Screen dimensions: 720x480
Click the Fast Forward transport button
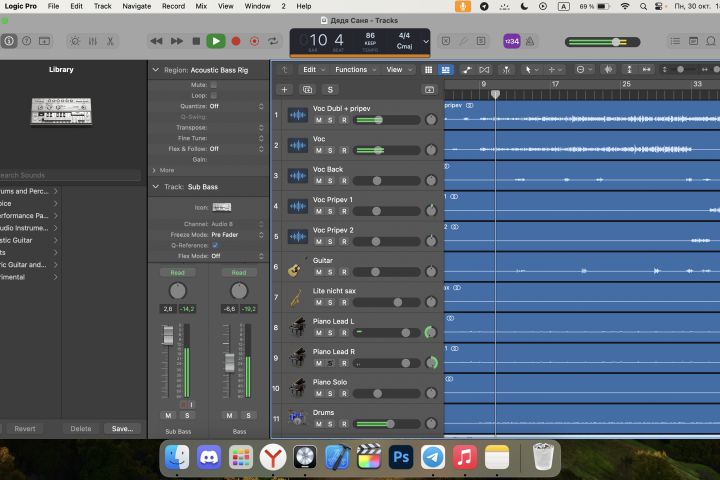177,41
